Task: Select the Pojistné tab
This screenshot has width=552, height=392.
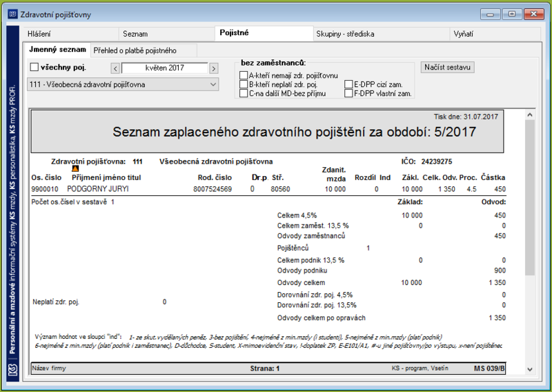Action: [x=264, y=32]
